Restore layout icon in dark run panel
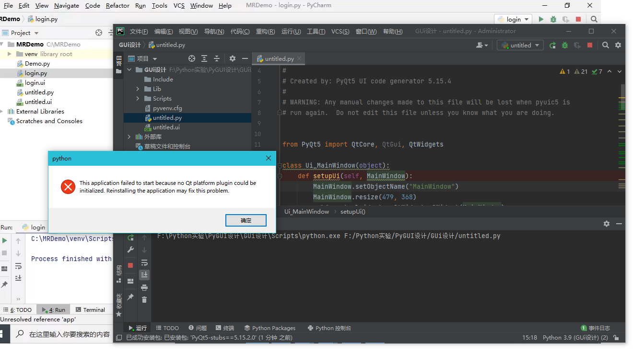Screen dimensions: 644x354 coord(130,281)
